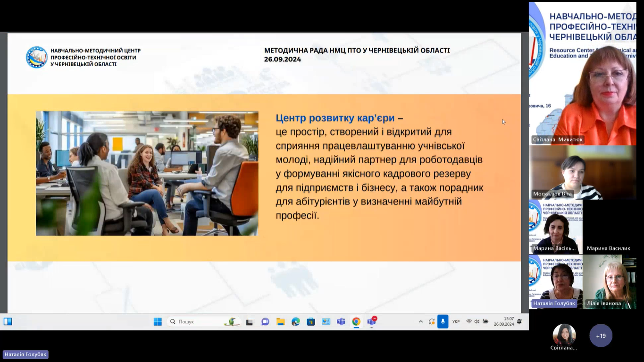
Task: Switch to Google Chrome in taskbar
Action: pyautogui.click(x=356, y=322)
